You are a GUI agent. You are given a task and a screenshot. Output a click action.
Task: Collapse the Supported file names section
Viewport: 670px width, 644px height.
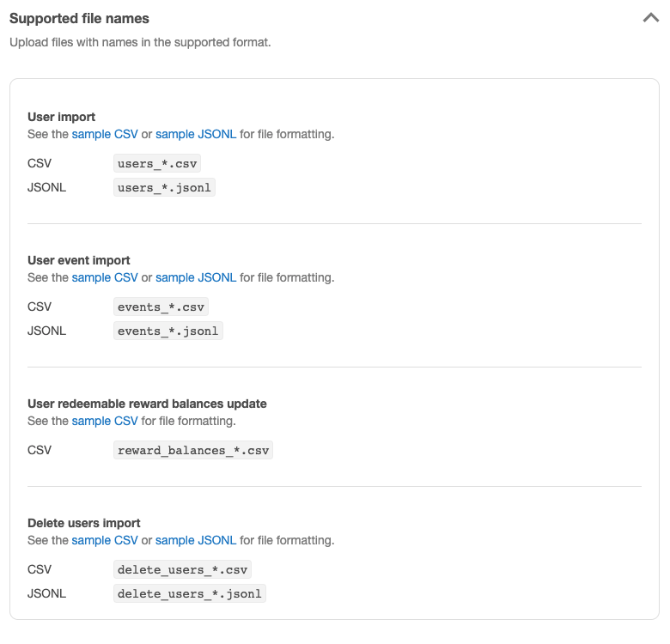(650, 18)
